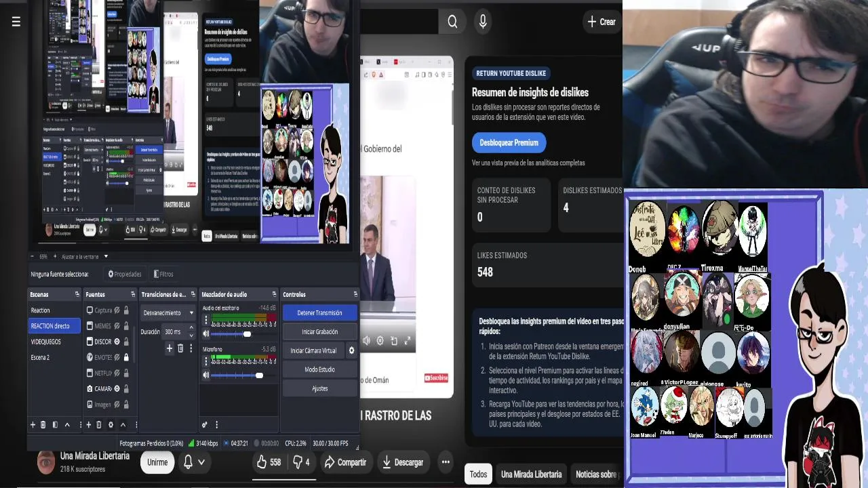Select the Una Mirada Libertaria chip

point(531,474)
